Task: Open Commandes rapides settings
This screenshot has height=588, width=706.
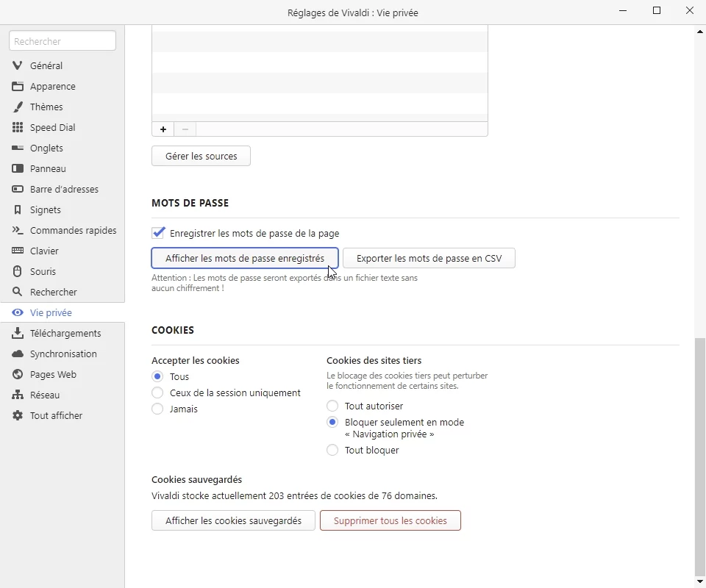Action: click(x=63, y=230)
